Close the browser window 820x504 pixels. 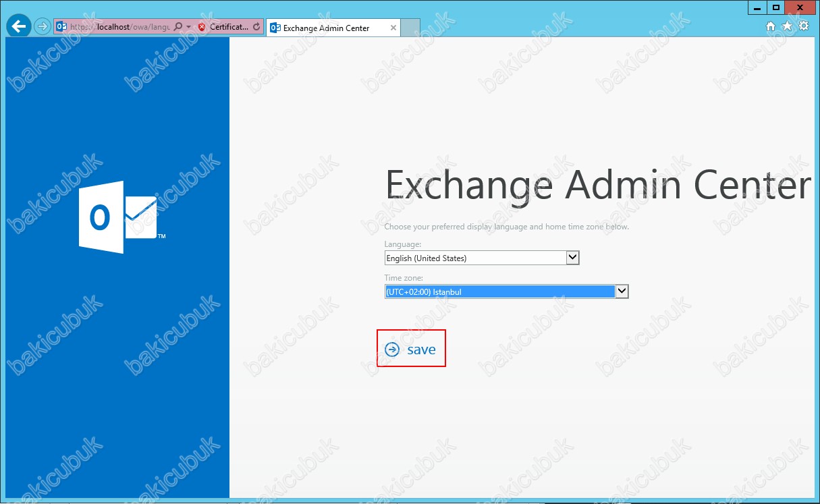point(800,7)
